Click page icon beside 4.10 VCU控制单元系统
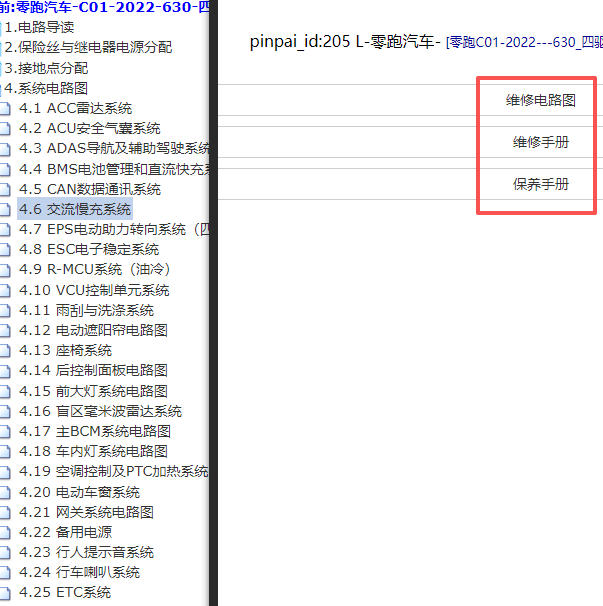603x606 pixels. click(x=5, y=290)
